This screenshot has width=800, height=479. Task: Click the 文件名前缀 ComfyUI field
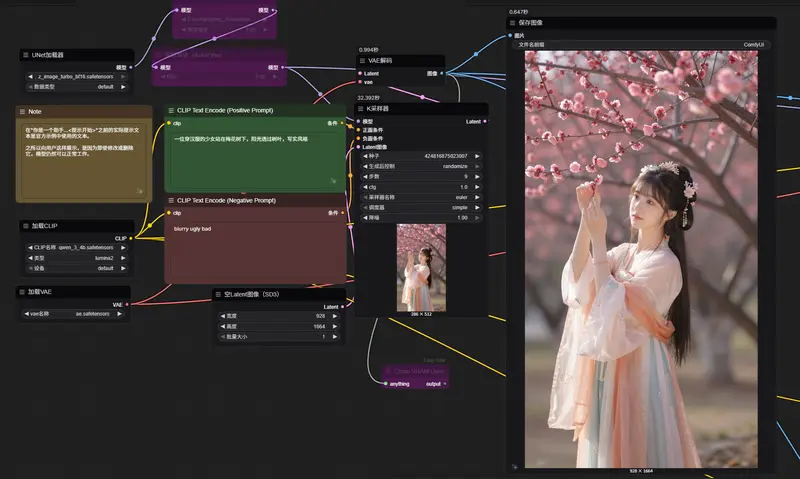[x=641, y=45]
